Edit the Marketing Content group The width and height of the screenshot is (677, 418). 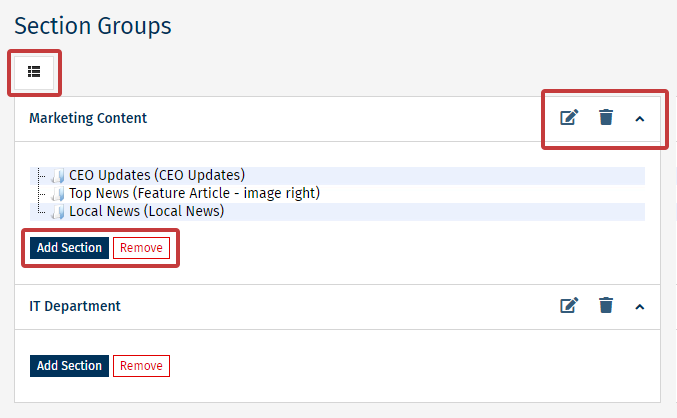pos(569,118)
